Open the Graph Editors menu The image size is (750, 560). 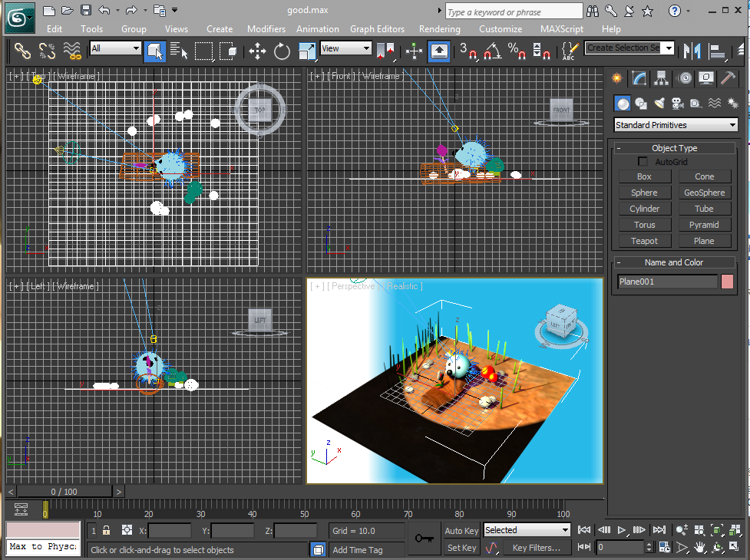point(377,29)
